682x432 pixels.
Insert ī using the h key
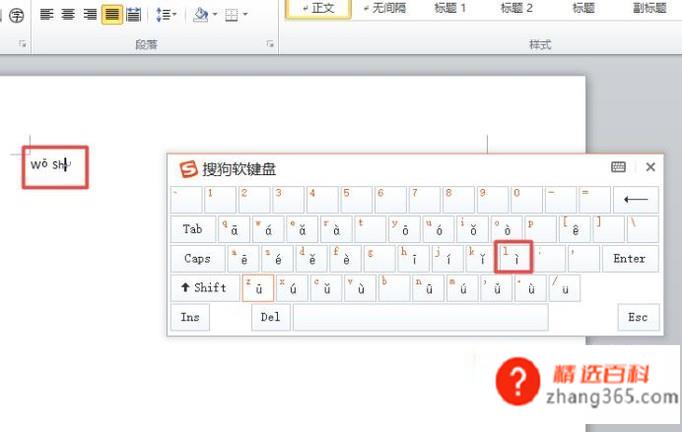coord(414,258)
